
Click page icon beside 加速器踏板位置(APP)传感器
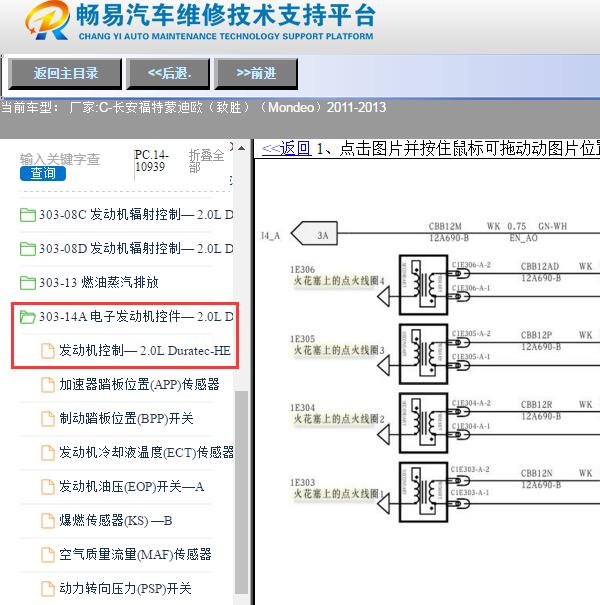point(48,385)
